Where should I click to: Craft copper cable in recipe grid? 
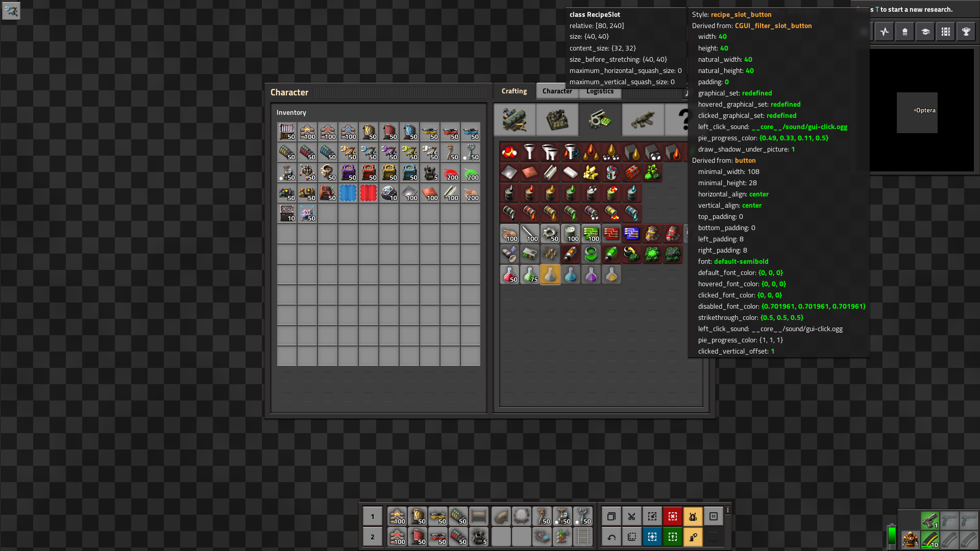(509, 234)
